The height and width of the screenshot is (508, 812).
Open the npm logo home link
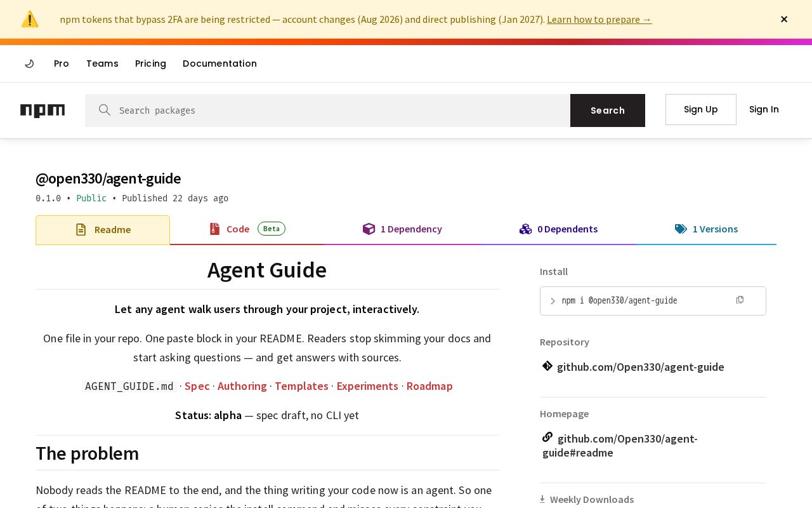point(43,110)
